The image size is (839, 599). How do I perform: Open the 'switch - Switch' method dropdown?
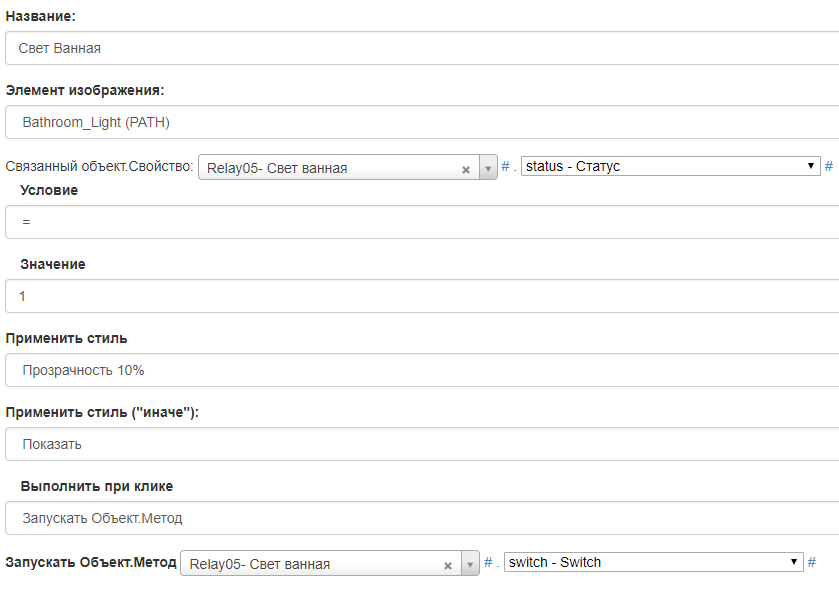[x=654, y=562]
